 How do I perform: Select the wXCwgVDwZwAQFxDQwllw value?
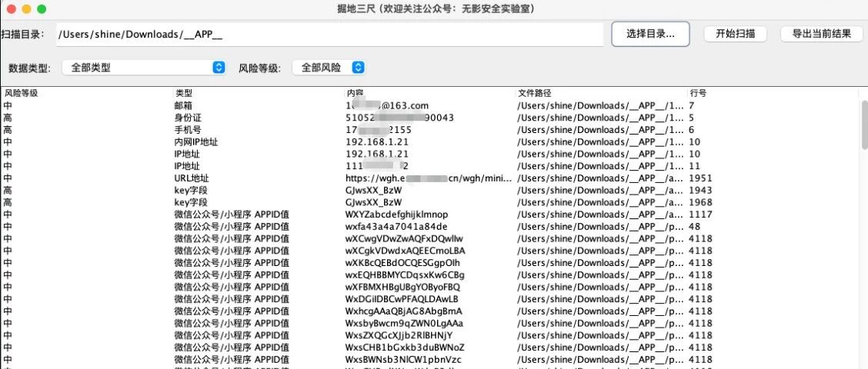(404, 239)
